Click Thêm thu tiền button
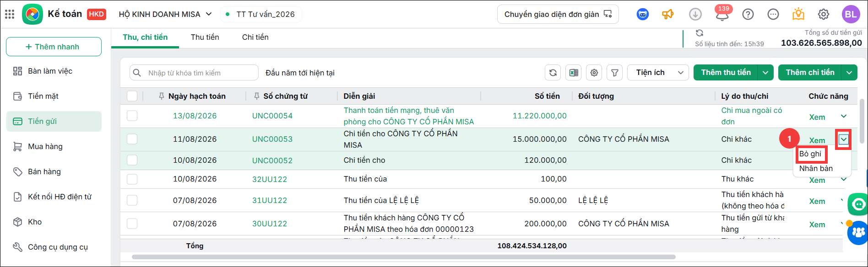 pos(726,73)
